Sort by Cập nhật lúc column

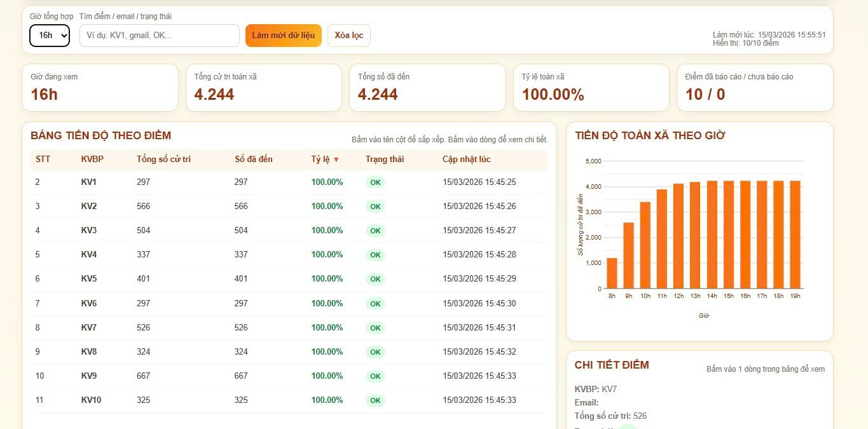[x=466, y=160]
